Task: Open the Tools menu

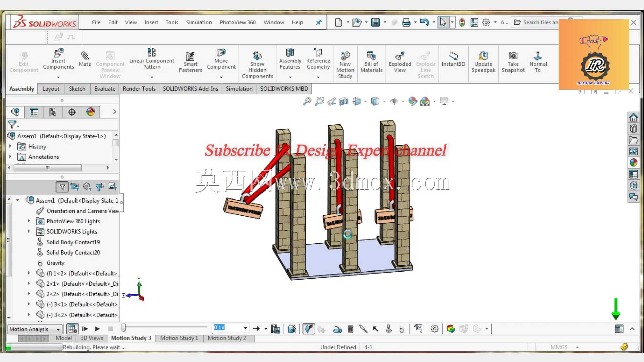Action: point(172,23)
